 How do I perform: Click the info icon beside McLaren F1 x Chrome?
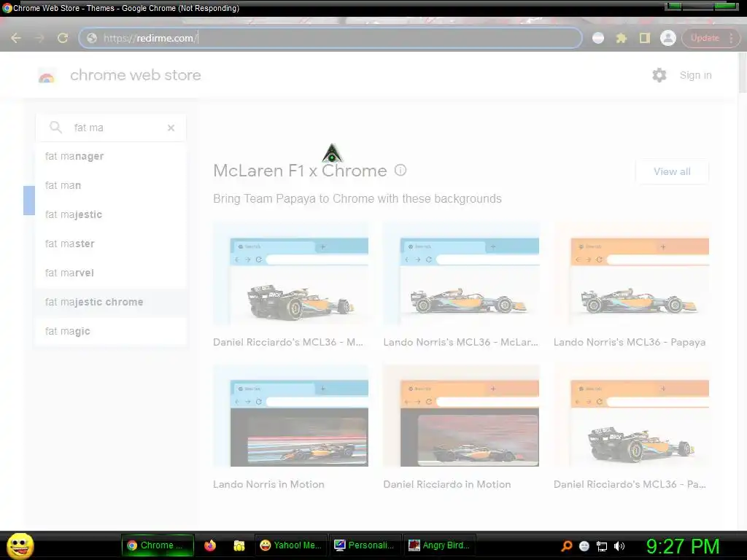[400, 170]
